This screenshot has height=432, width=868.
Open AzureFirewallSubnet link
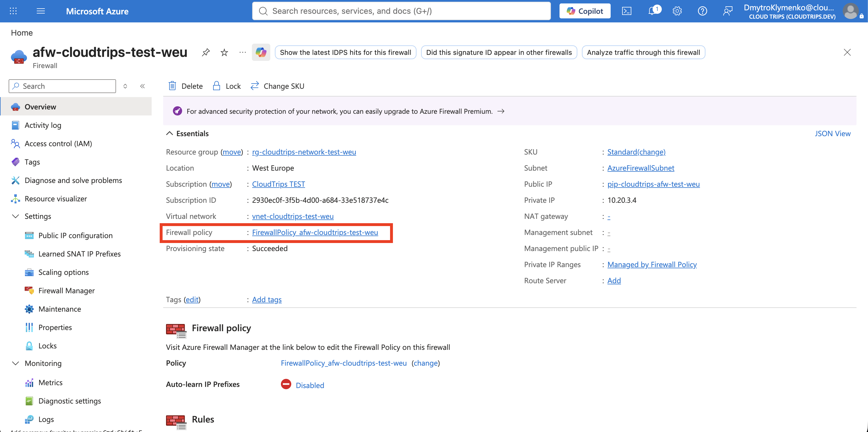click(x=641, y=168)
